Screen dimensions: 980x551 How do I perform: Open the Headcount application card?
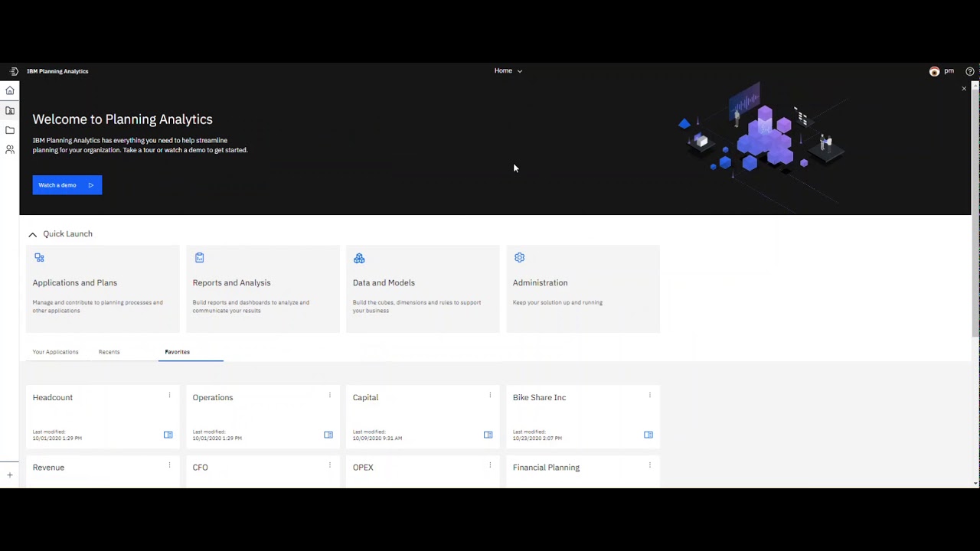pyautogui.click(x=103, y=417)
